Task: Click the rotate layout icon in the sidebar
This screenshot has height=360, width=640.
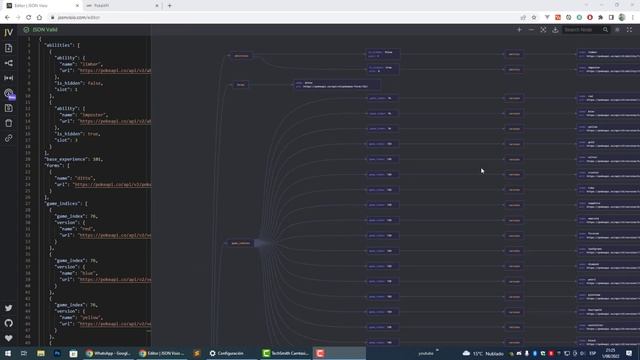Action: (9, 63)
